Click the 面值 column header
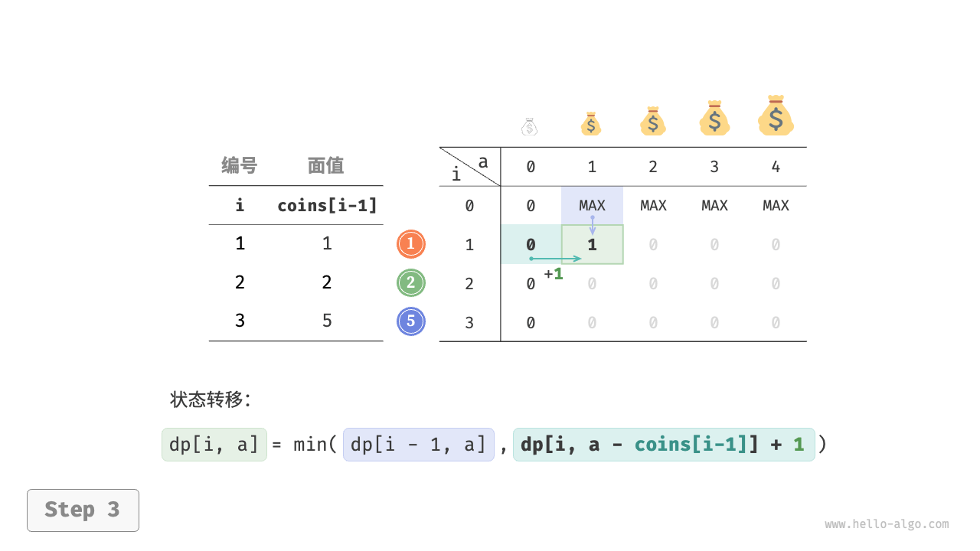 coord(326,165)
